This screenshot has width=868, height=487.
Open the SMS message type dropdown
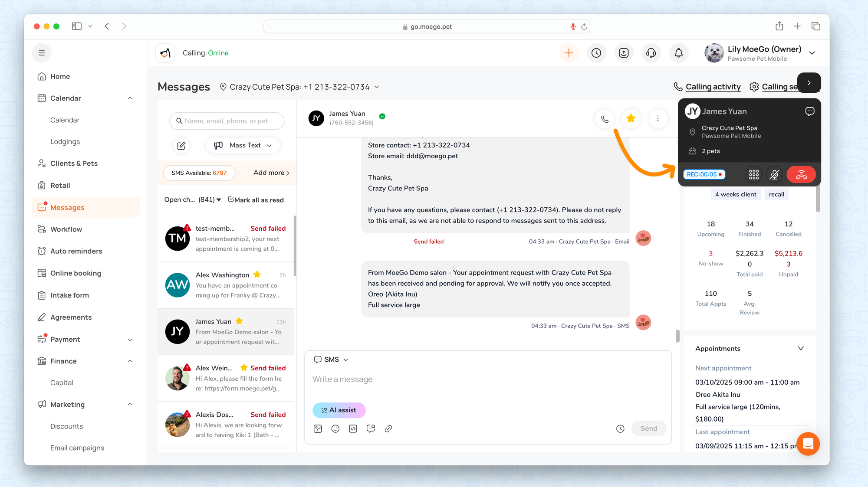click(332, 360)
